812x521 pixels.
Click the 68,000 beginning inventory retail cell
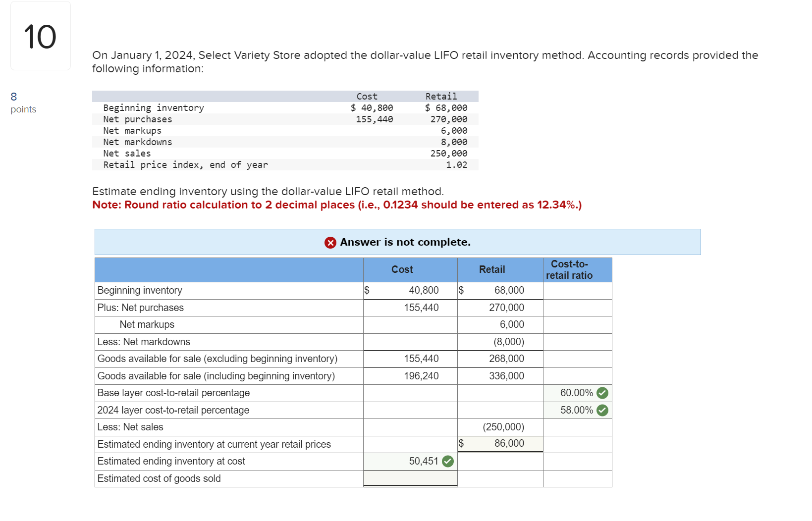coord(500,291)
